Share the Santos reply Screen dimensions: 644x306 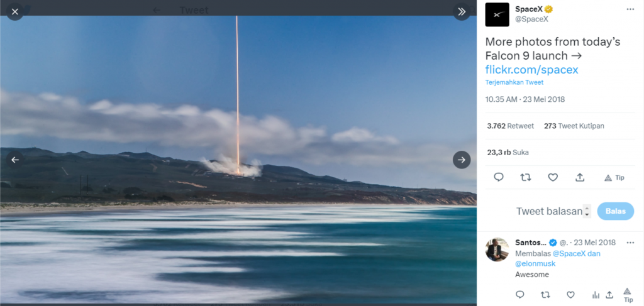click(x=609, y=295)
